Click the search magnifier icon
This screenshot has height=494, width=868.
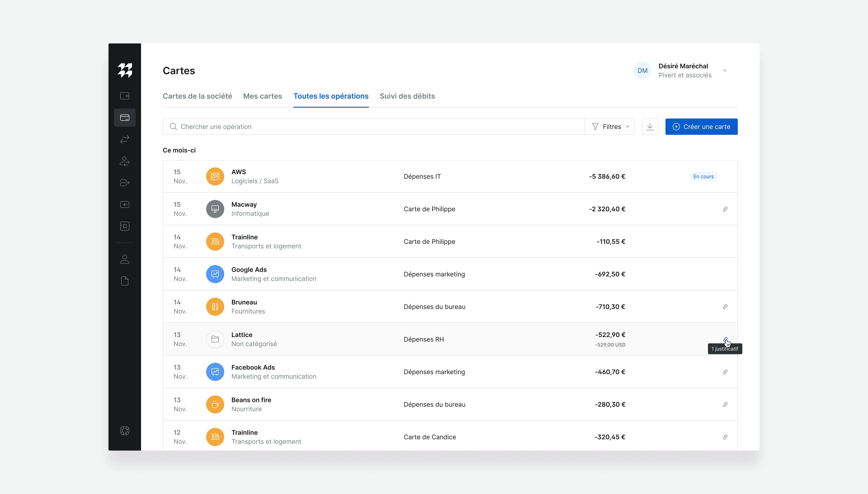(173, 127)
